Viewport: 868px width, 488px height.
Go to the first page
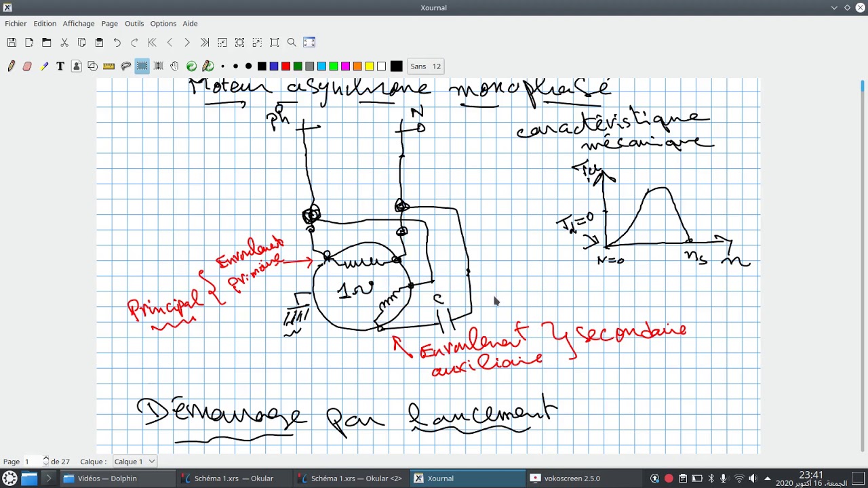coord(152,43)
